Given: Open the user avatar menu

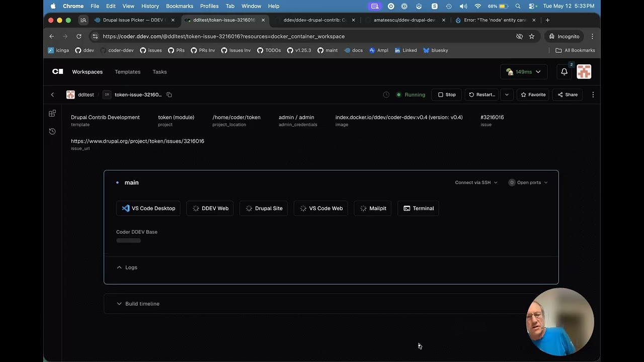Looking at the screenshot, I should point(584,72).
